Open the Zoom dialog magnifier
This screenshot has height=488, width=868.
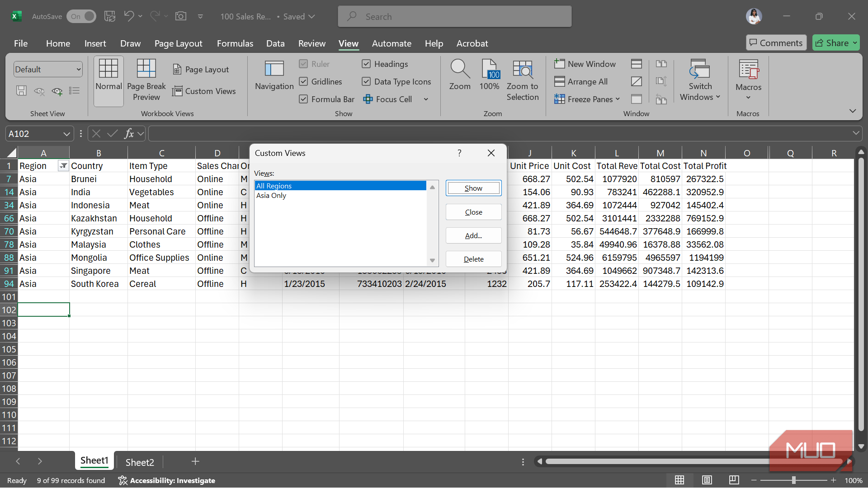(x=460, y=75)
